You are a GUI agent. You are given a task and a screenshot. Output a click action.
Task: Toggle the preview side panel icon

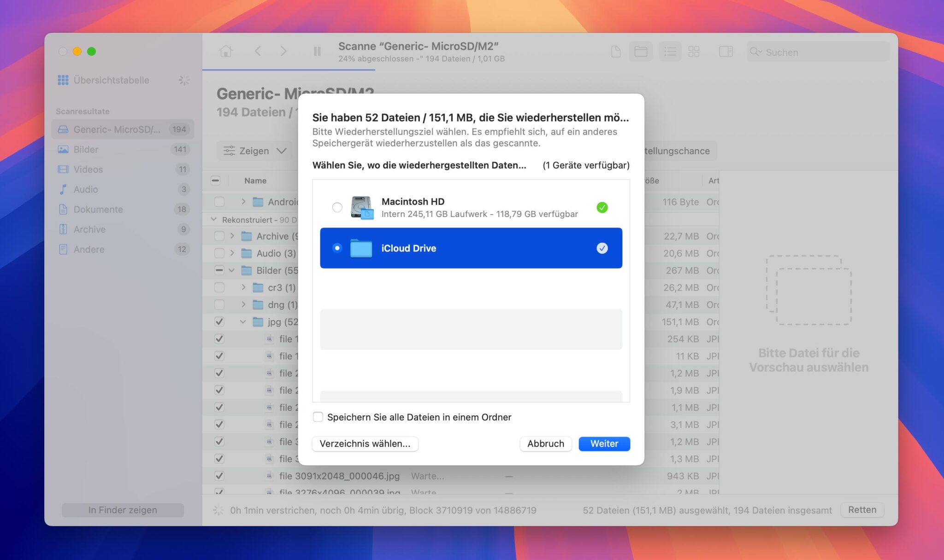726,52
